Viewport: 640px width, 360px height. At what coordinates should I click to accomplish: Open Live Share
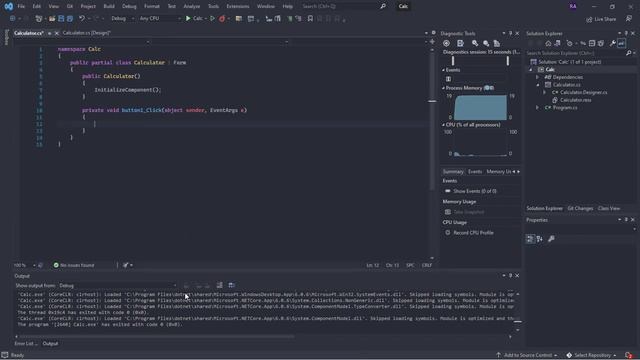(x=601, y=19)
